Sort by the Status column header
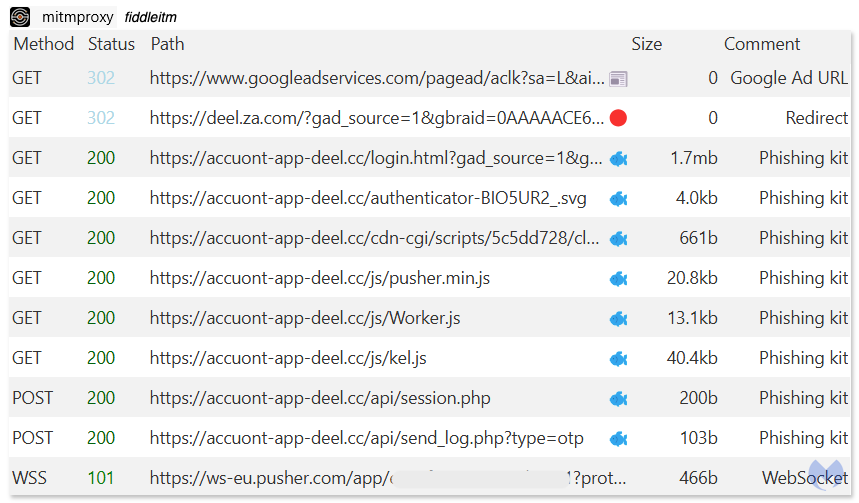This screenshot has width=859, height=503. coord(111,44)
